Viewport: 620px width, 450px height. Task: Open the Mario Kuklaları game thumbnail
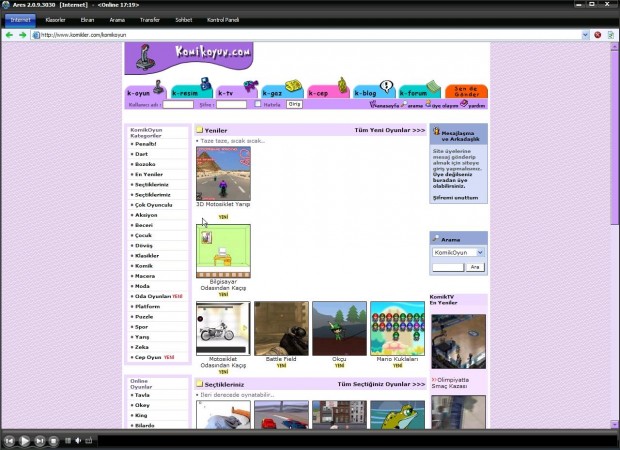tap(398, 329)
